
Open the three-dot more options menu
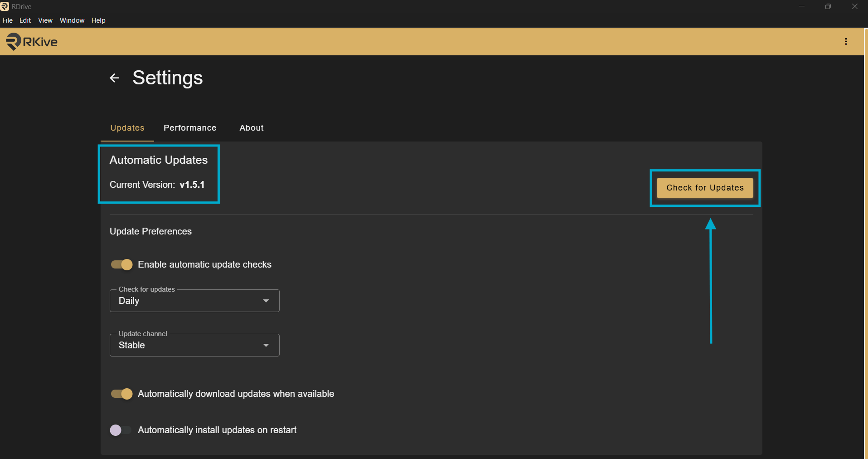(x=846, y=42)
